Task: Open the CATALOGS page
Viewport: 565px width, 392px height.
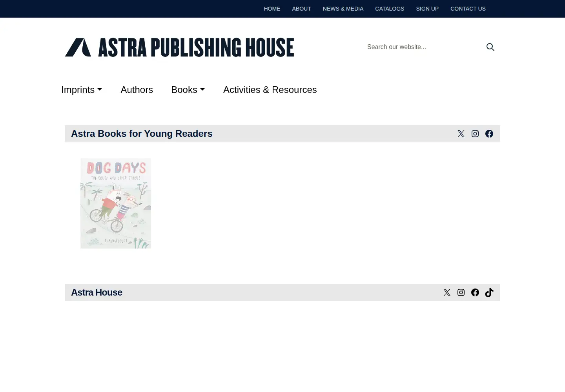Action: tap(390, 9)
